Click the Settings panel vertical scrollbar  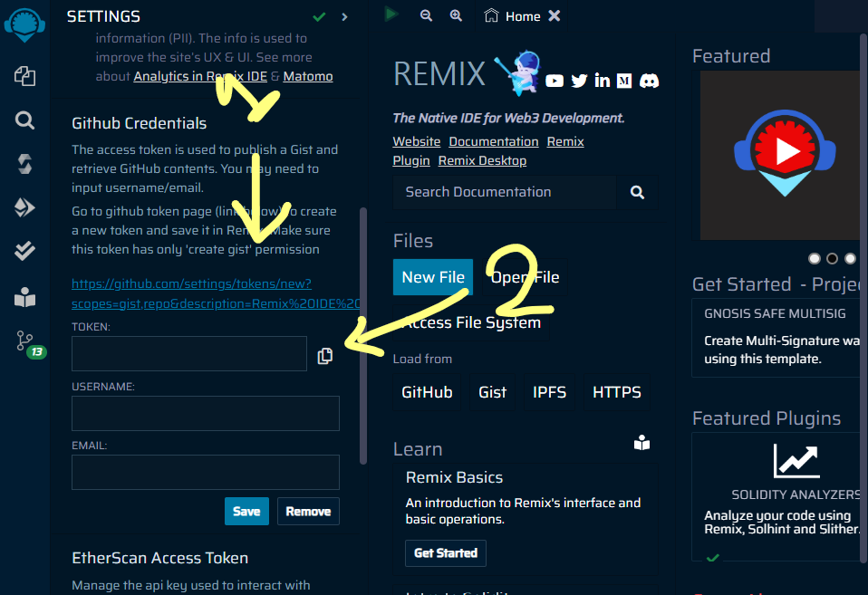click(x=363, y=336)
